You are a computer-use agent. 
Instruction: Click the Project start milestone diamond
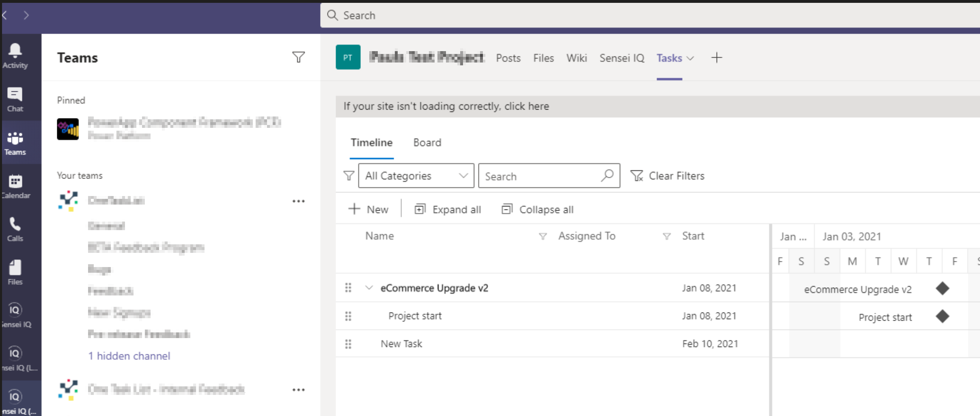click(x=942, y=316)
